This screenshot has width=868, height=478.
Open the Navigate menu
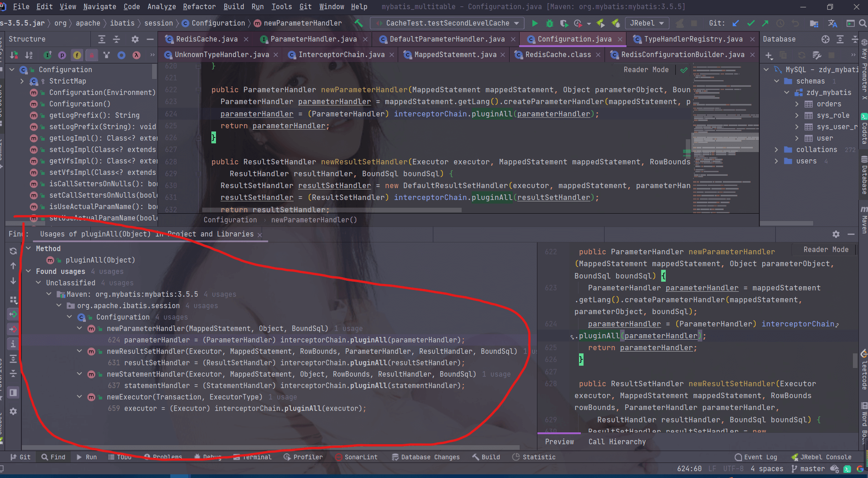[x=100, y=6]
